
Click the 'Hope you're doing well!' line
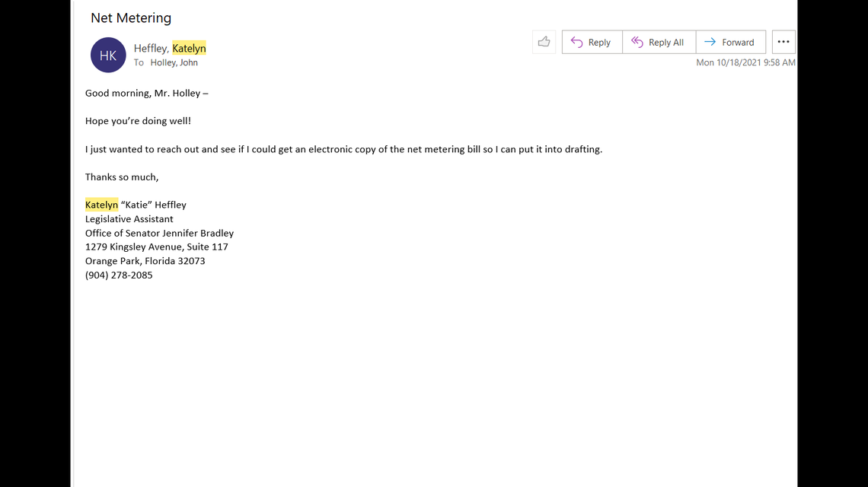(x=138, y=121)
